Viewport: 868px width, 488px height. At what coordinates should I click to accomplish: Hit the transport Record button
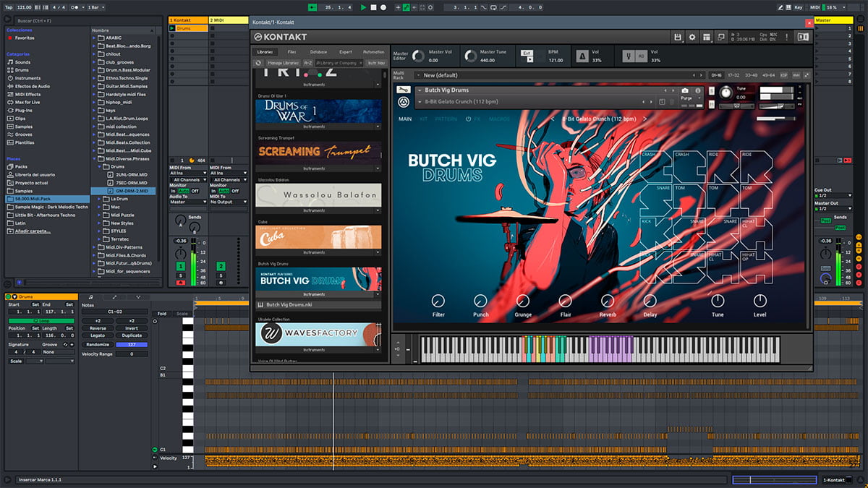tap(383, 7)
